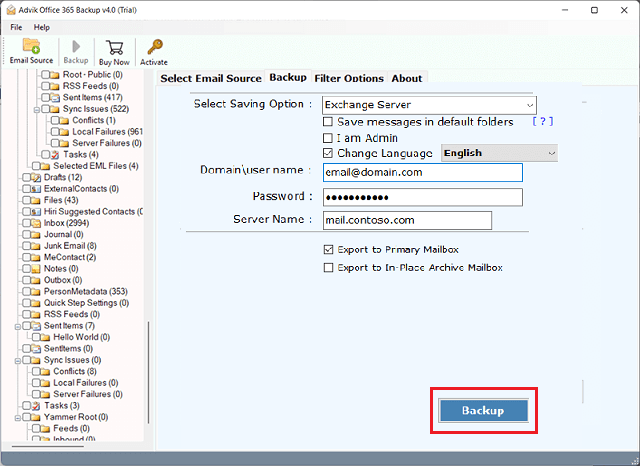This screenshot has width=640, height=466.
Task: Enable Save messages in default folders
Action: point(328,122)
